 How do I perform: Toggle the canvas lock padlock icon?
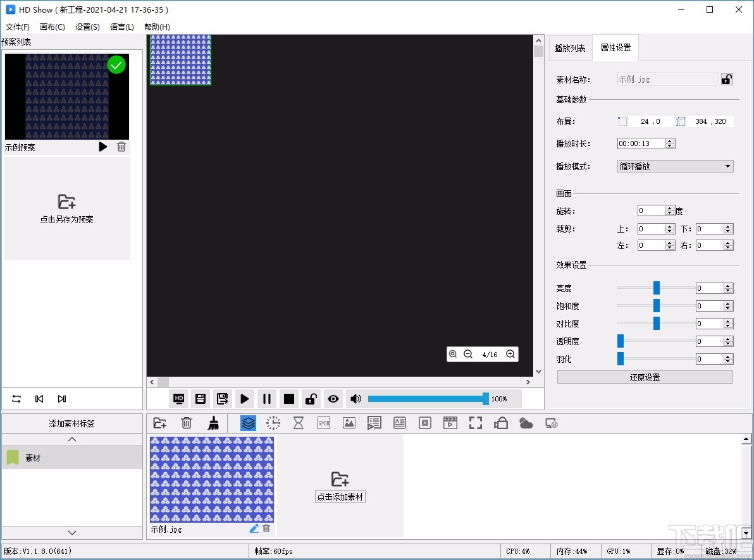[311, 398]
